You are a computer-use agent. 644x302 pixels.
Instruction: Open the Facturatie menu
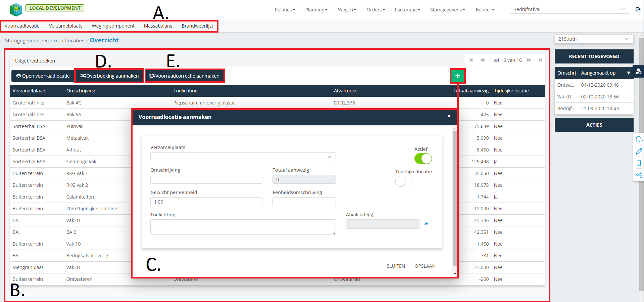click(407, 10)
